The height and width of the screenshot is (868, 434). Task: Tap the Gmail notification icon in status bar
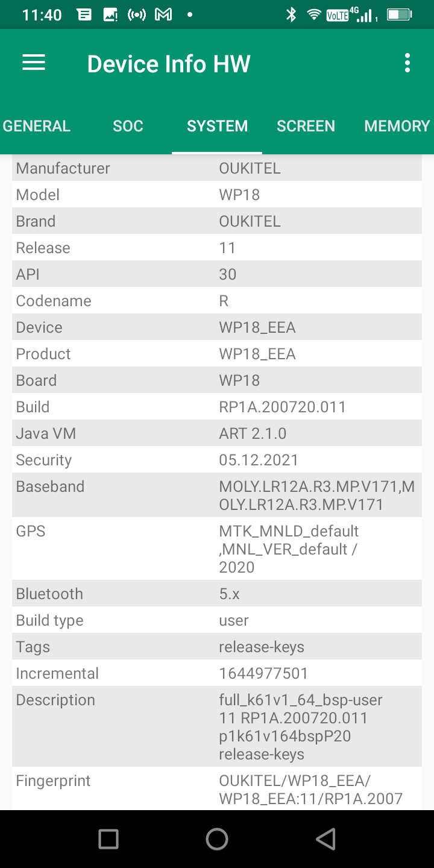(x=163, y=15)
